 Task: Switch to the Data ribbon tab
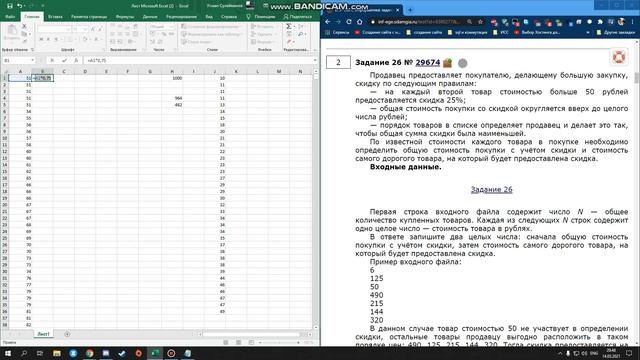(x=150, y=17)
